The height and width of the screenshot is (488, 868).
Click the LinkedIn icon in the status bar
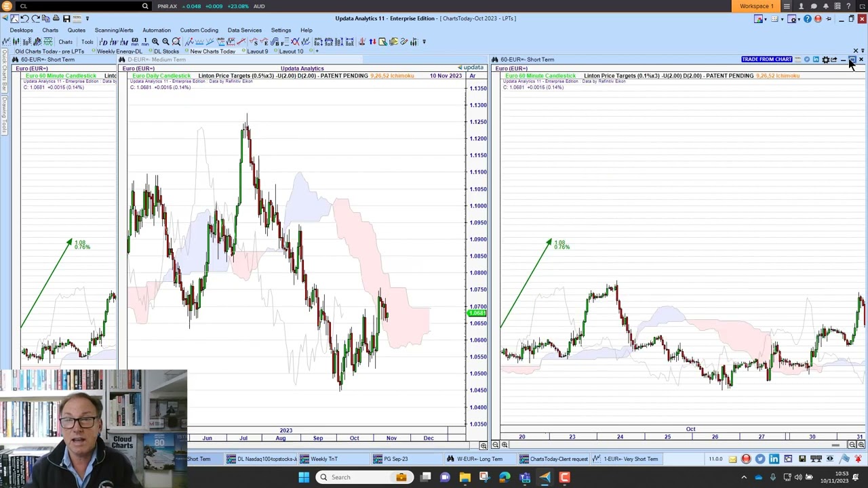pyautogui.click(x=774, y=459)
